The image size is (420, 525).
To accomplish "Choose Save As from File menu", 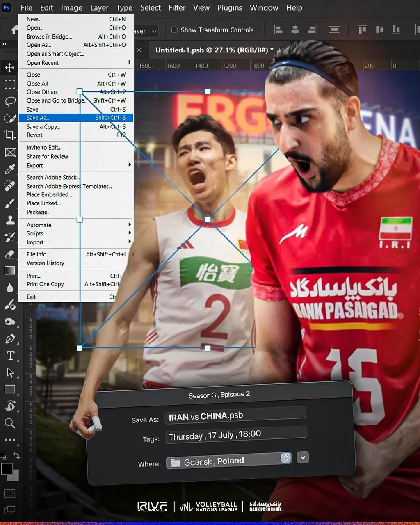I will (76, 118).
